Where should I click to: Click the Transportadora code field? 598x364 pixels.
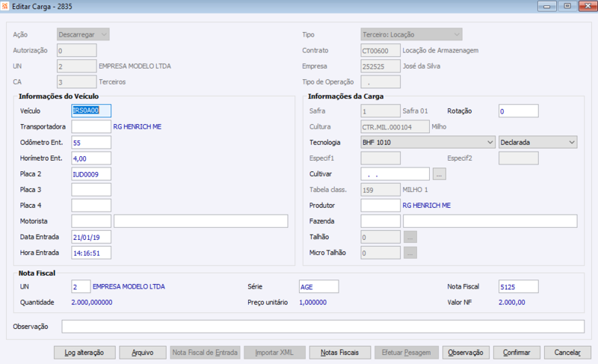point(91,126)
